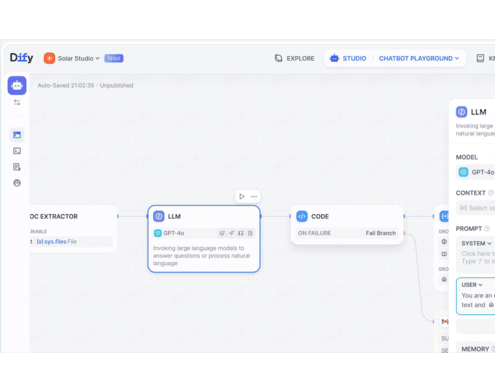This screenshot has width=495, height=392.
Task: Open the Solar Studio workspace dropdown
Action: pos(79,58)
